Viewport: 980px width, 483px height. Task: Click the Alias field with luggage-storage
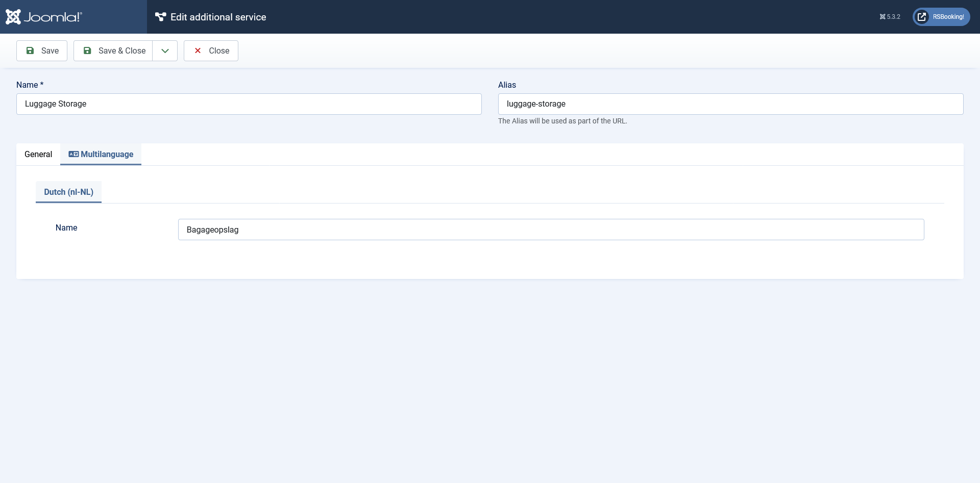click(731, 104)
